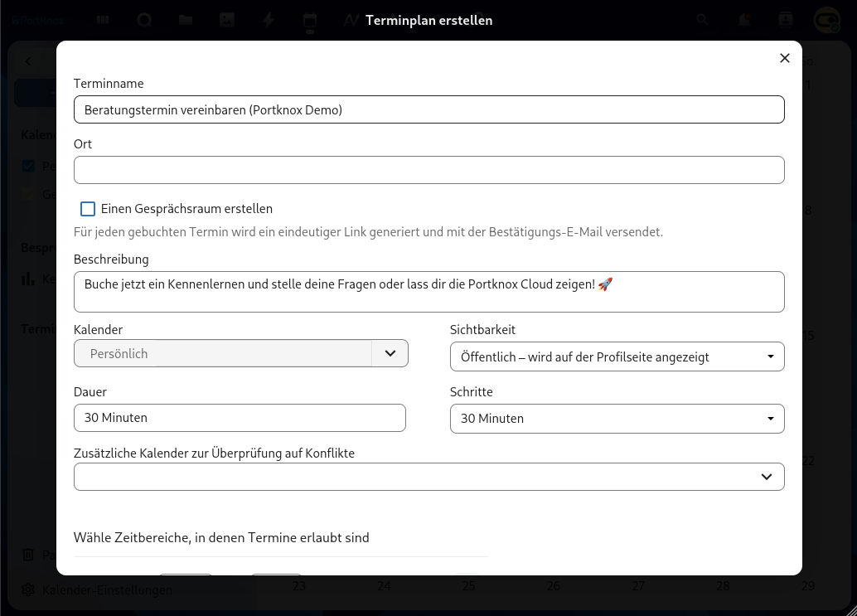This screenshot has width=857, height=616.
Task: Open the notifications bell icon
Action: pyautogui.click(x=747, y=20)
